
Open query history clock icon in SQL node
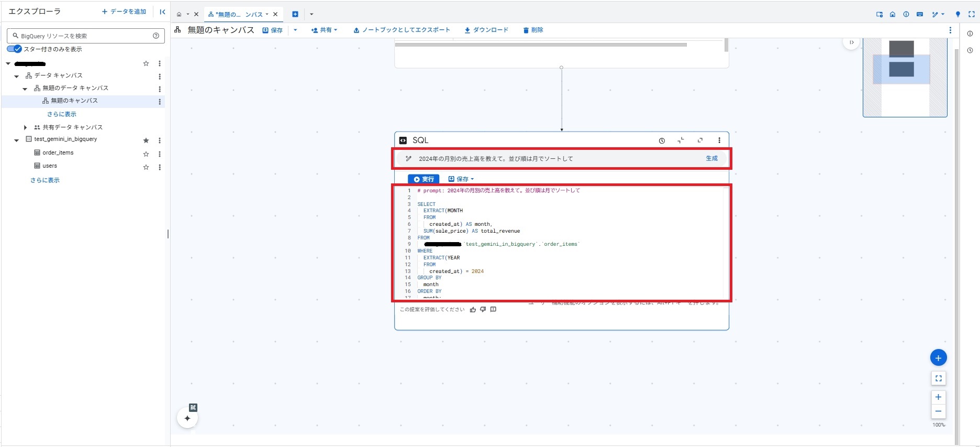(x=662, y=140)
